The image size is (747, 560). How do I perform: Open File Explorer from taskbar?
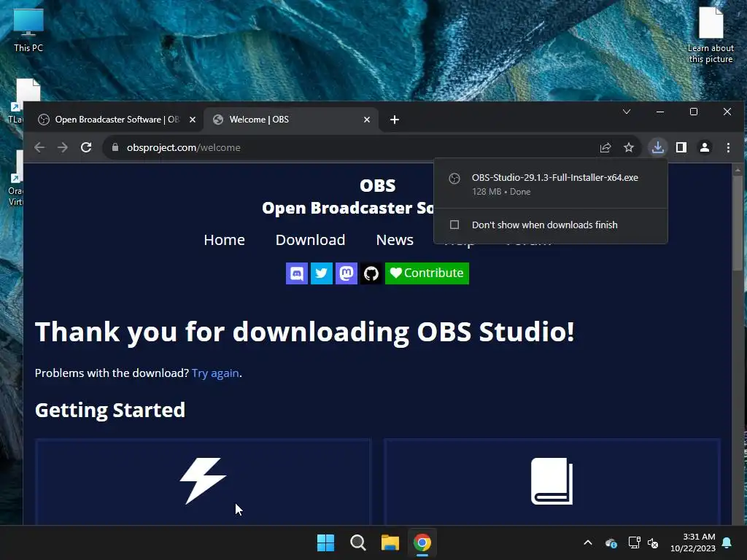click(390, 542)
